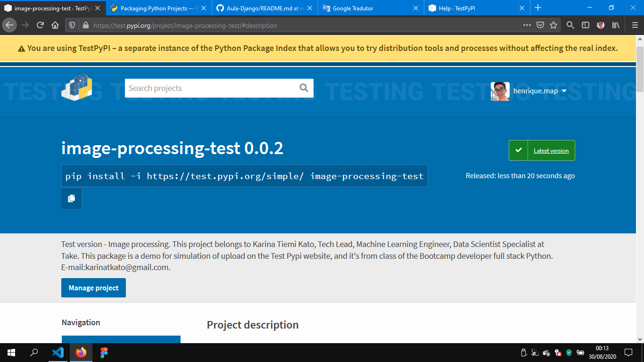Viewport: 644px width, 362px height.
Task: Click the 'Released: less than 20 seconds ago' text
Action: (x=520, y=176)
